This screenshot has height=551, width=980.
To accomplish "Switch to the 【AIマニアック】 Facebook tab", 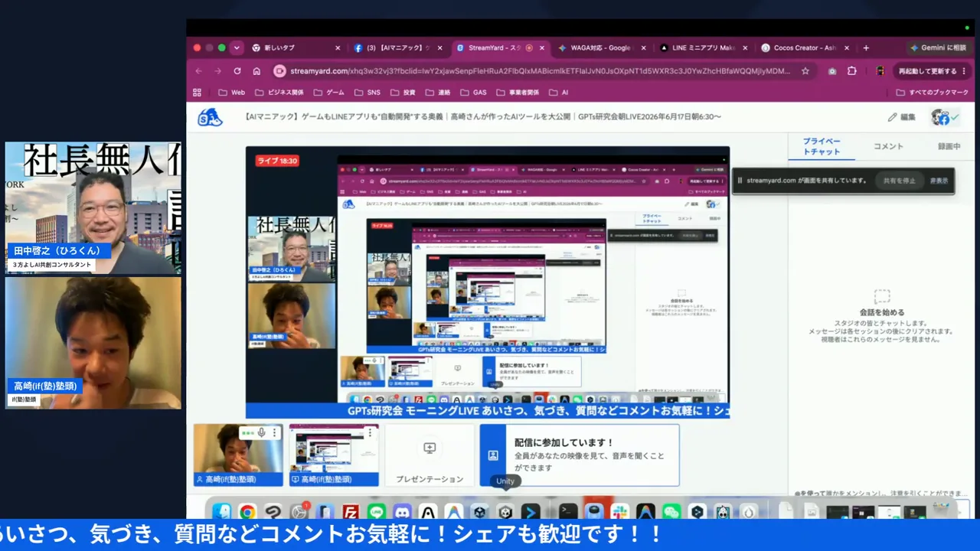I will coord(398,47).
